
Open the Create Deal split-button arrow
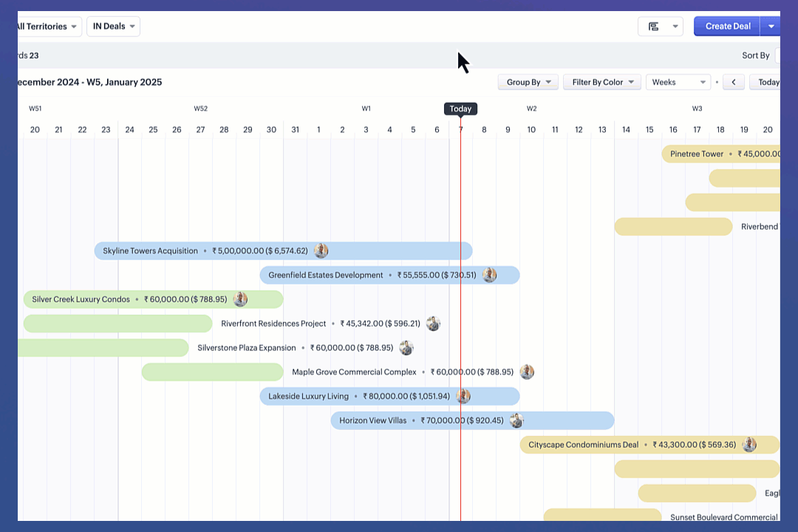(x=771, y=27)
